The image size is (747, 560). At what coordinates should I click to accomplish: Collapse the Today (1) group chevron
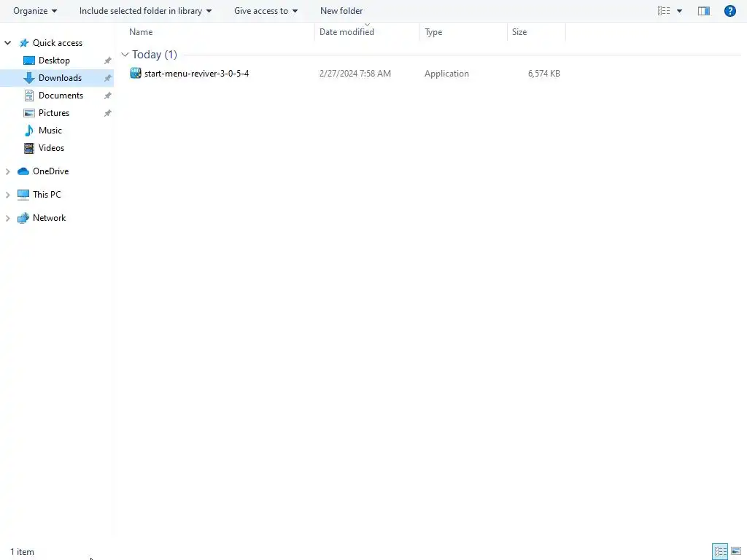(x=125, y=55)
